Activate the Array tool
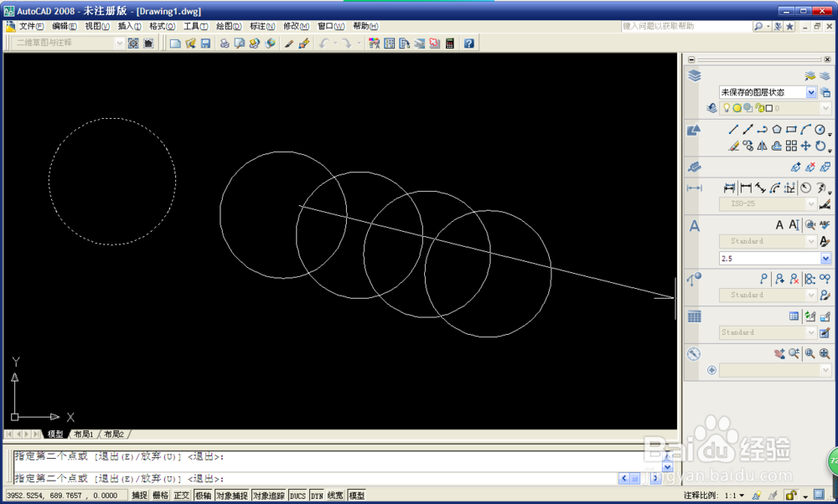The image size is (838, 504). (792, 146)
